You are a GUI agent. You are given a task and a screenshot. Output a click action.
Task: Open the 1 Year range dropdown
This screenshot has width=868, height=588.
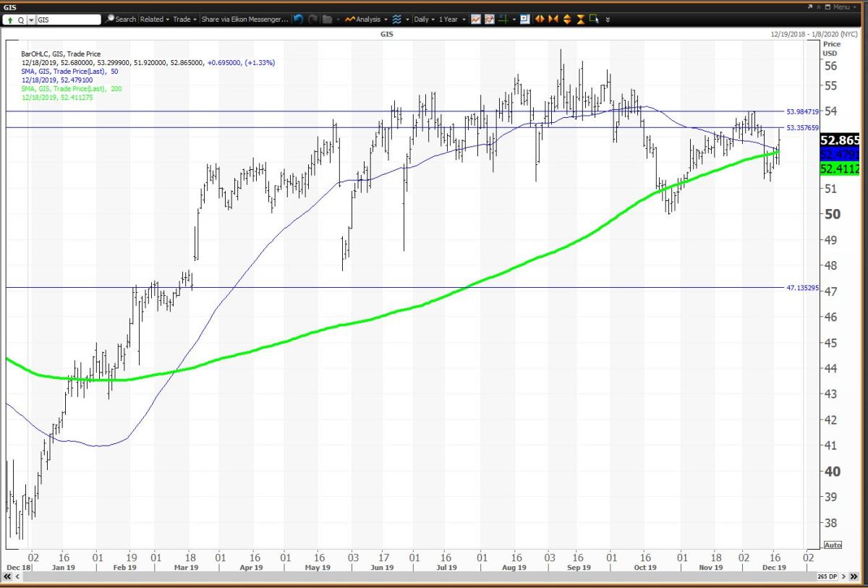451,20
